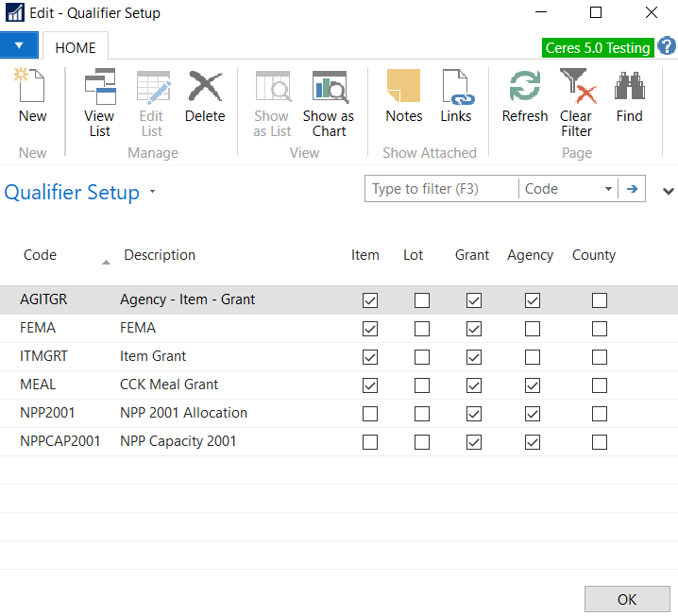Check Item checkbox for NPP2001 row
678x616 pixels.
click(370, 414)
